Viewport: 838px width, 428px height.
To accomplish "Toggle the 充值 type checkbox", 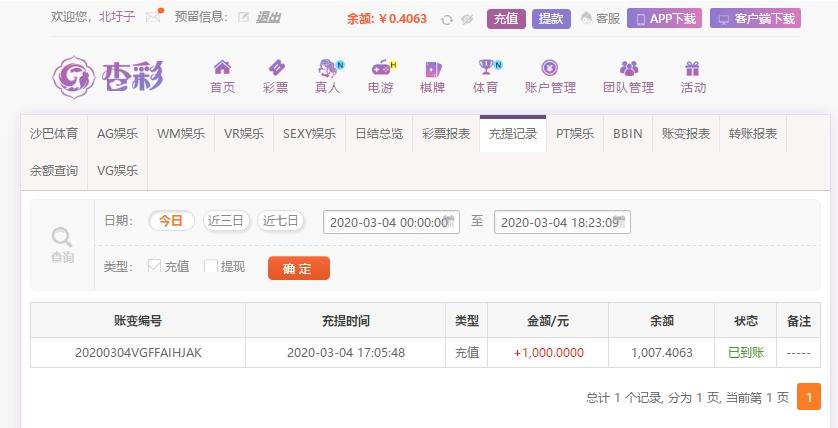I will click(x=154, y=266).
